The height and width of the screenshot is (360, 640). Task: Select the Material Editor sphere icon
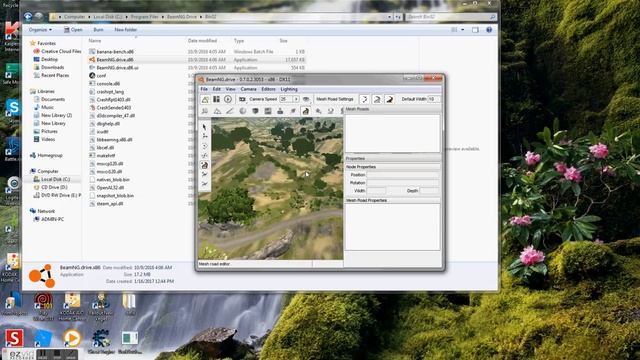point(242,111)
